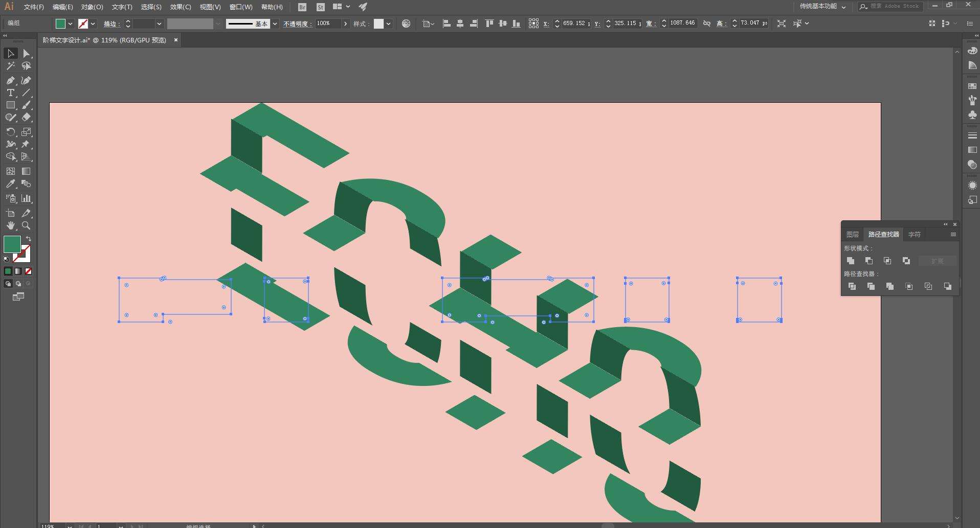Select the Zoom tool
The width and height of the screenshot is (980, 528).
(x=27, y=225)
